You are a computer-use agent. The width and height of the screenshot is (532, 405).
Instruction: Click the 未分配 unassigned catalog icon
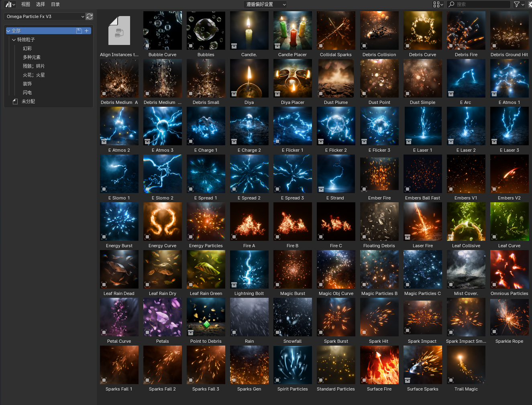click(15, 102)
